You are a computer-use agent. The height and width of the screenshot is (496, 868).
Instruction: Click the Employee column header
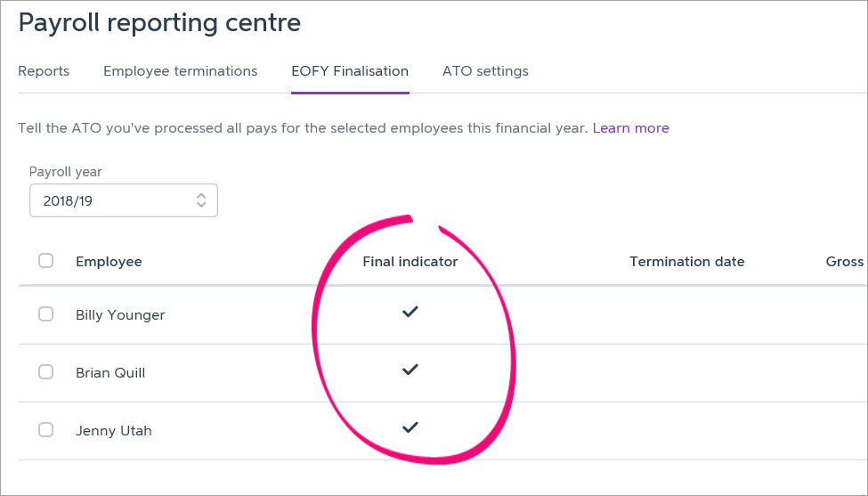pos(109,262)
